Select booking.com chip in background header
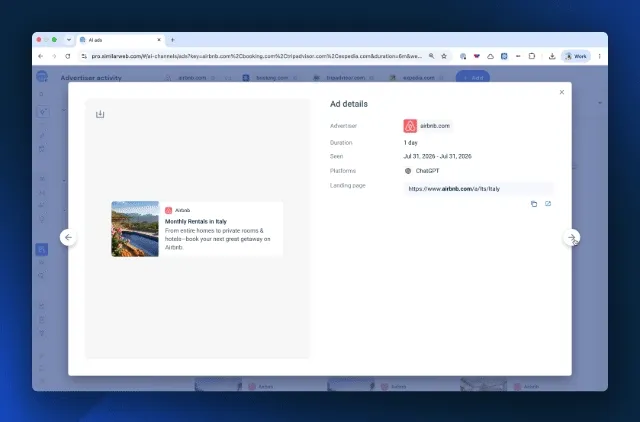 pos(270,78)
